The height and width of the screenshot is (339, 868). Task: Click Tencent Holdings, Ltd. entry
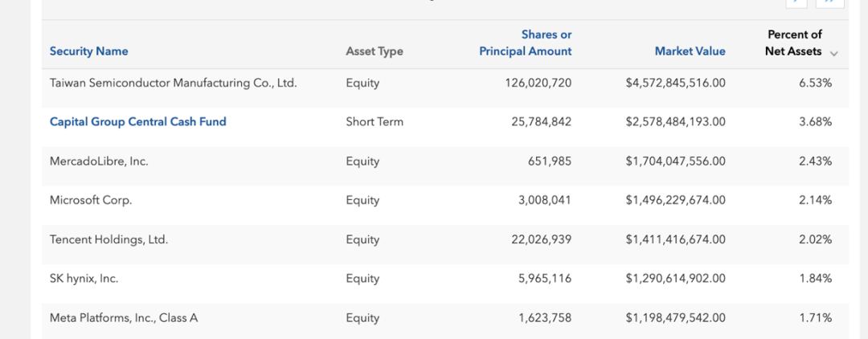click(x=108, y=240)
